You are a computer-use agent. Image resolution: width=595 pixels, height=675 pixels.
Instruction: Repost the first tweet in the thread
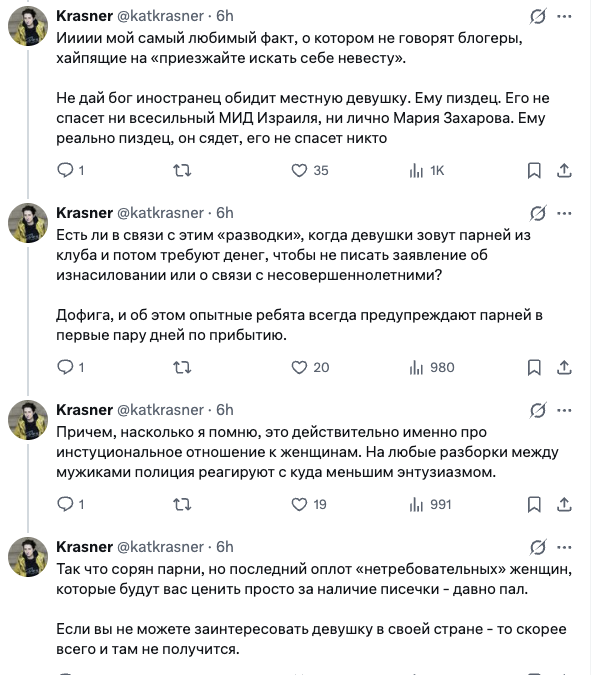pyautogui.click(x=182, y=170)
